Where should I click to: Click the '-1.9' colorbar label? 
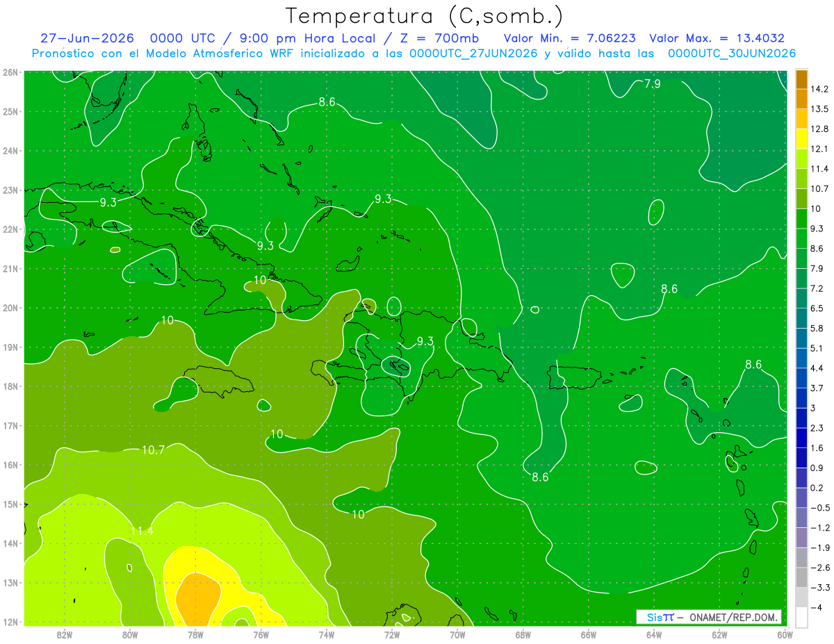819,547
